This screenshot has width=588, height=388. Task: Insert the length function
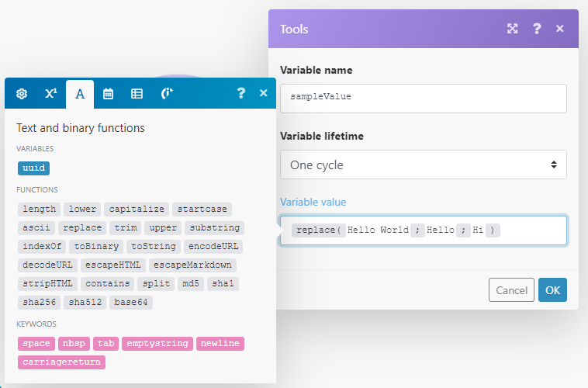pos(39,210)
